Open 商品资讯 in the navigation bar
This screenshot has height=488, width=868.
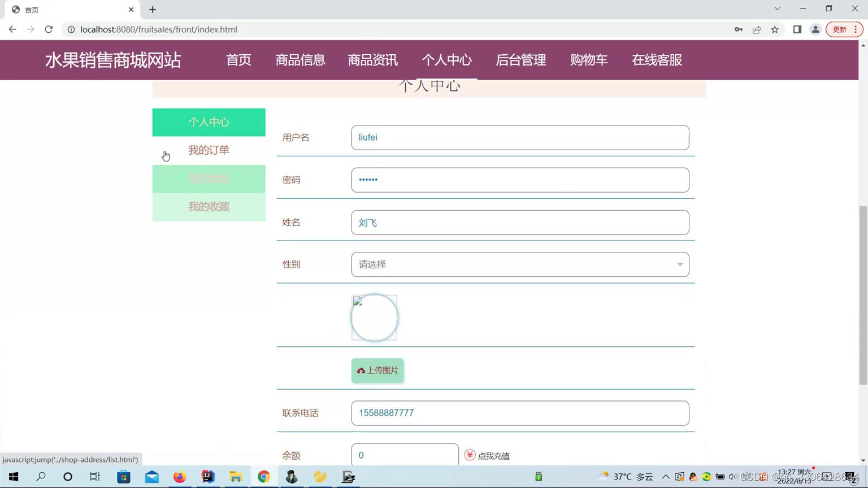pyautogui.click(x=373, y=60)
